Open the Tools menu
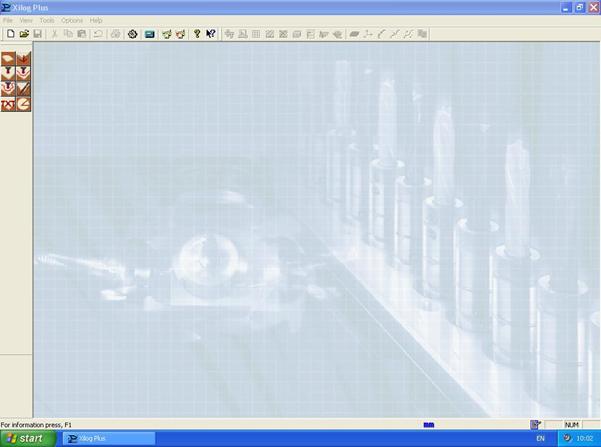 (x=47, y=20)
